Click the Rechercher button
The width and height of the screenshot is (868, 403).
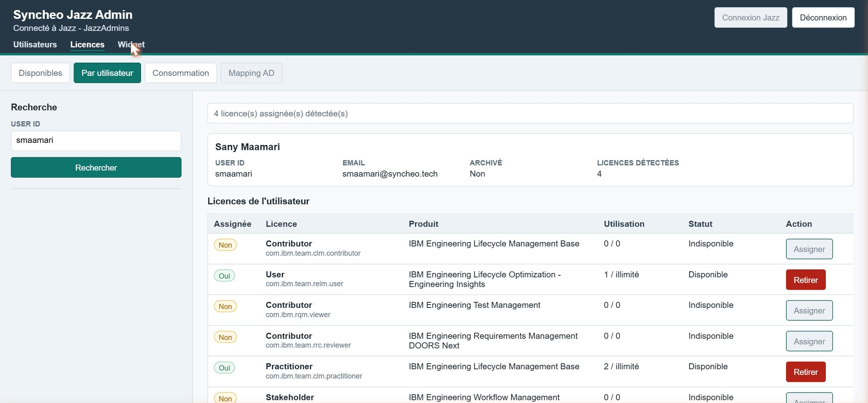pos(96,168)
